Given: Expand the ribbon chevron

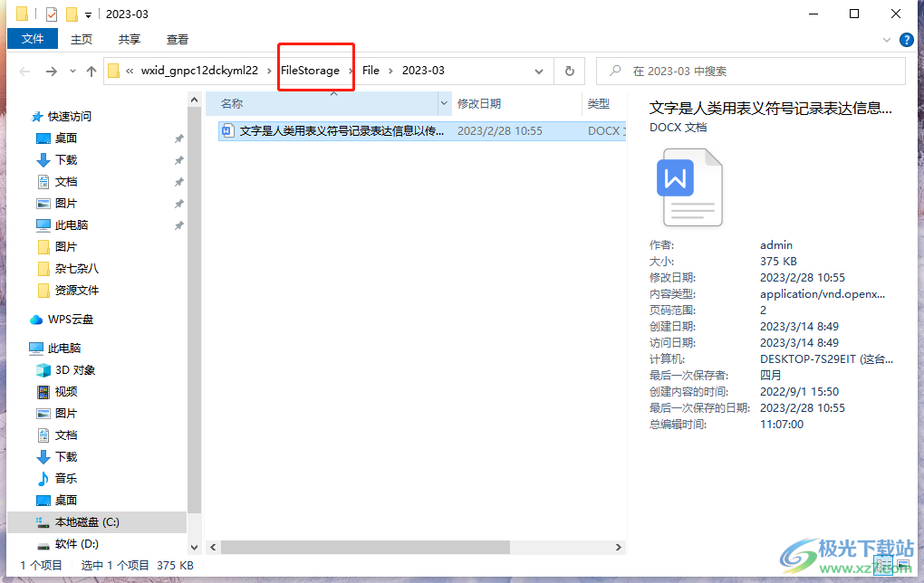Looking at the screenshot, I should (x=886, y=40).
